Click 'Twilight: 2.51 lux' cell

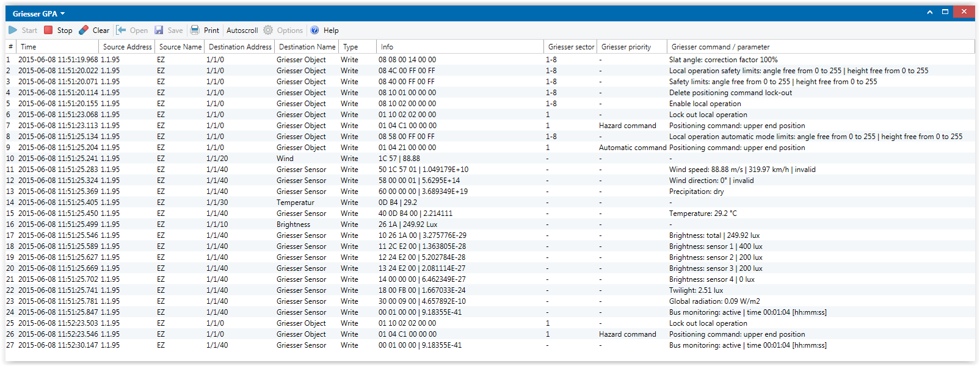[x=696, y=290]
